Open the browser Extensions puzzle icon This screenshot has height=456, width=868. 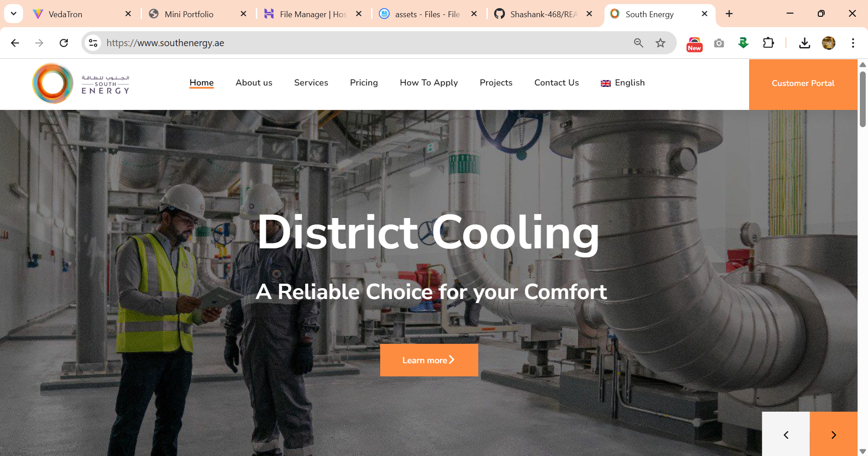768,43
